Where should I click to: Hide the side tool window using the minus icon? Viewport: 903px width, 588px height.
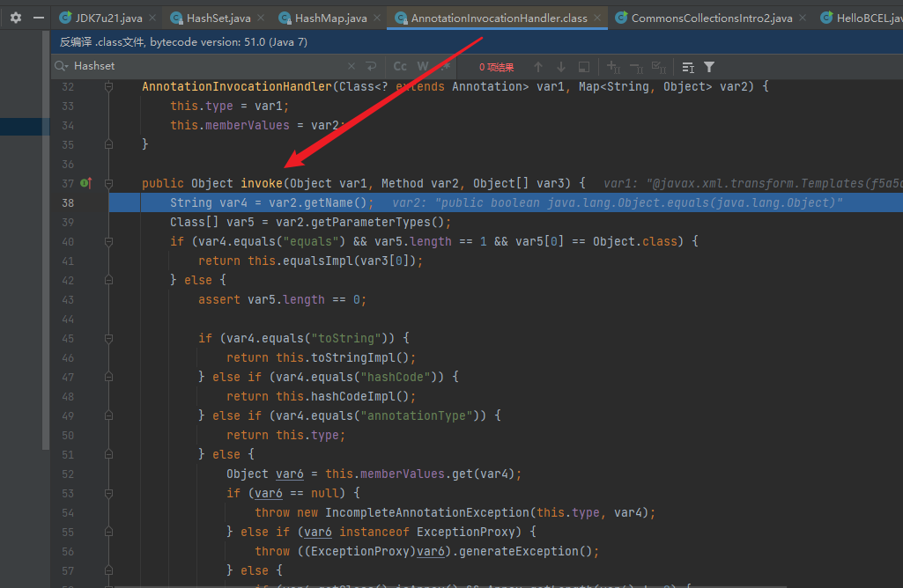click(x=39, y=18)
